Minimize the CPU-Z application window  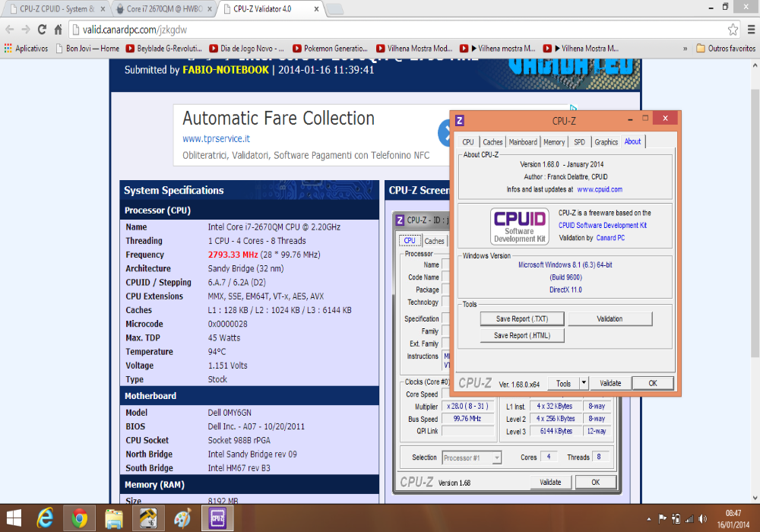[630, 119]
